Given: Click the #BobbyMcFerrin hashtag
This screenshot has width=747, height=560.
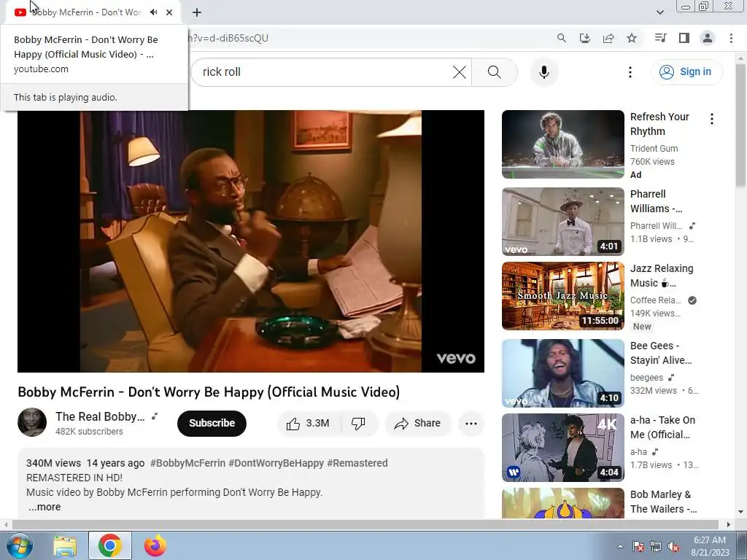Looking at the screenshot, I should [x=187, y=463].
